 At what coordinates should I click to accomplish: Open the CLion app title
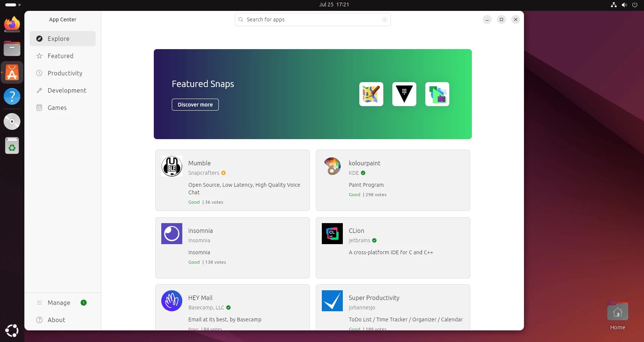click(x=356, y=231)
